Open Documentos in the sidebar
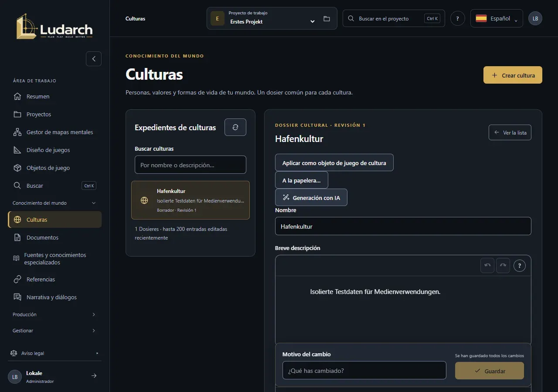 tap(54, 237)
